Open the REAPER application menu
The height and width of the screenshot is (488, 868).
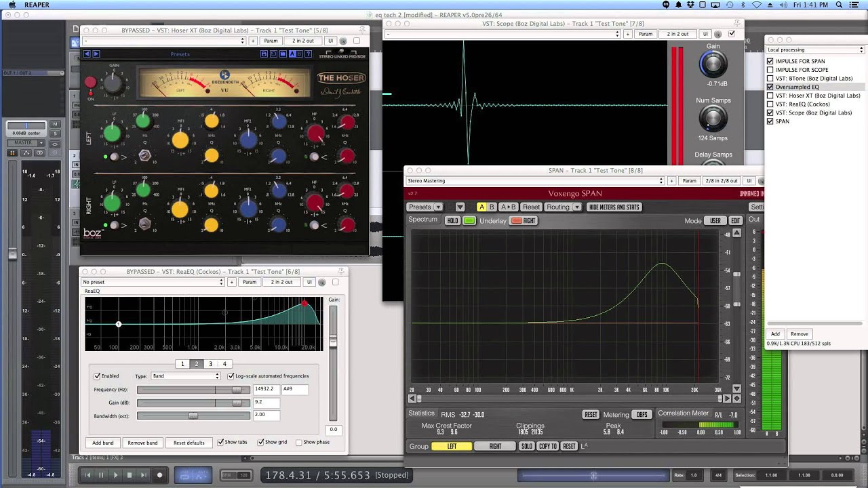coord(37,5)
